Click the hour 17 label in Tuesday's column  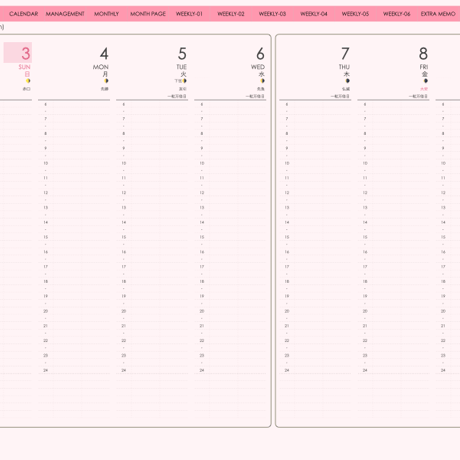(124, 267)
